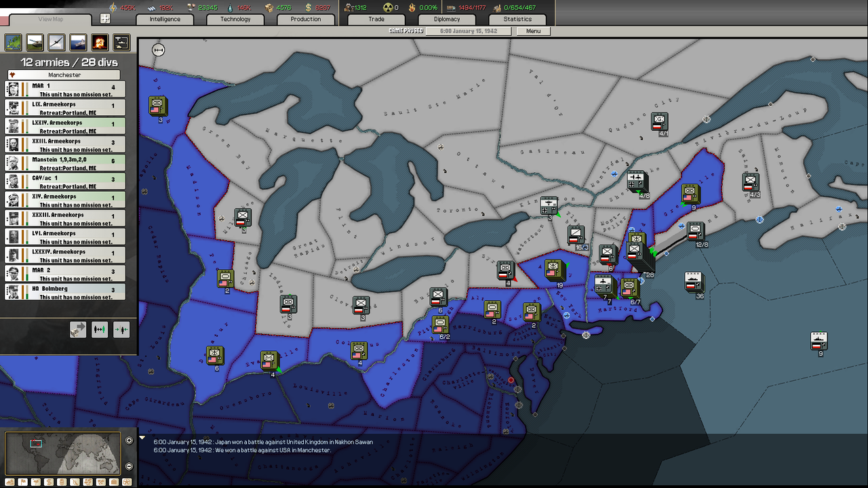Select the German counter marked 4/1 near Quebec City
This screenshot has height=488, width=868.
[660, 123]
